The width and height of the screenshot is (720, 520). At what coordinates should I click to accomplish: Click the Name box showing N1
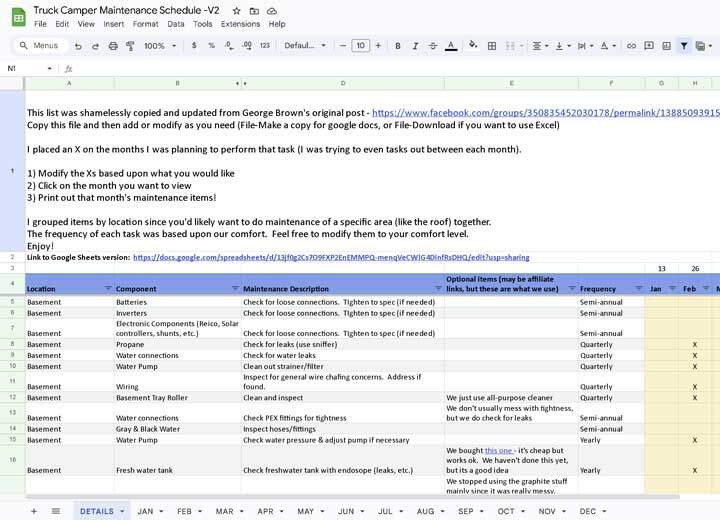click(28, 68)
